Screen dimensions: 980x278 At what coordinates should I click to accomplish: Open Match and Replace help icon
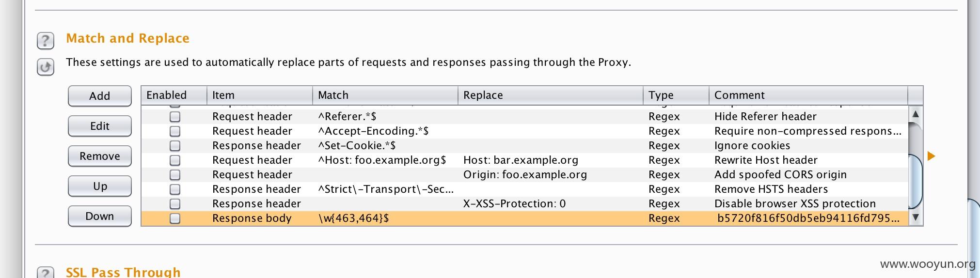tap(46, 41)
